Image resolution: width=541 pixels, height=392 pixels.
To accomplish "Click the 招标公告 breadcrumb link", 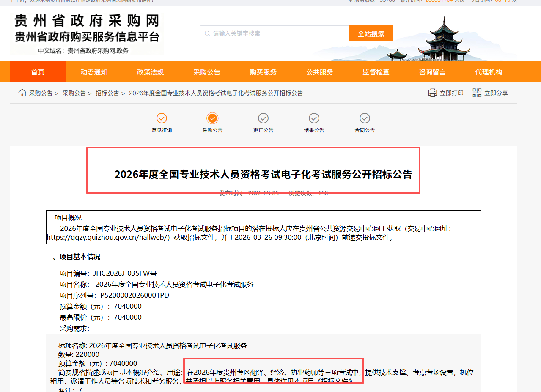I will [107, 93].
